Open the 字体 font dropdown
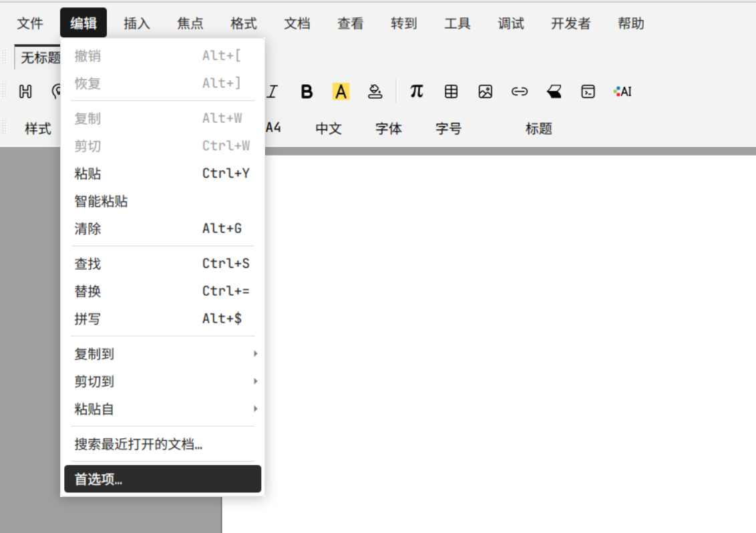 pos(389,129)
